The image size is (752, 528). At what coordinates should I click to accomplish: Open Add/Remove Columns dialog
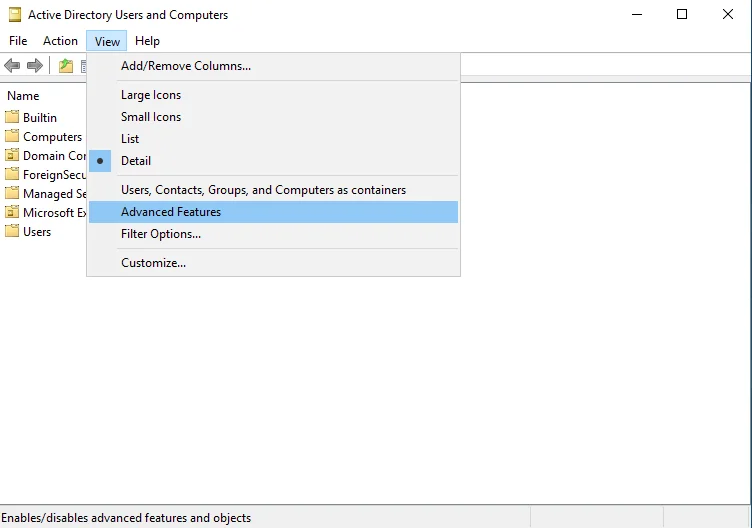tap(273, 66)
